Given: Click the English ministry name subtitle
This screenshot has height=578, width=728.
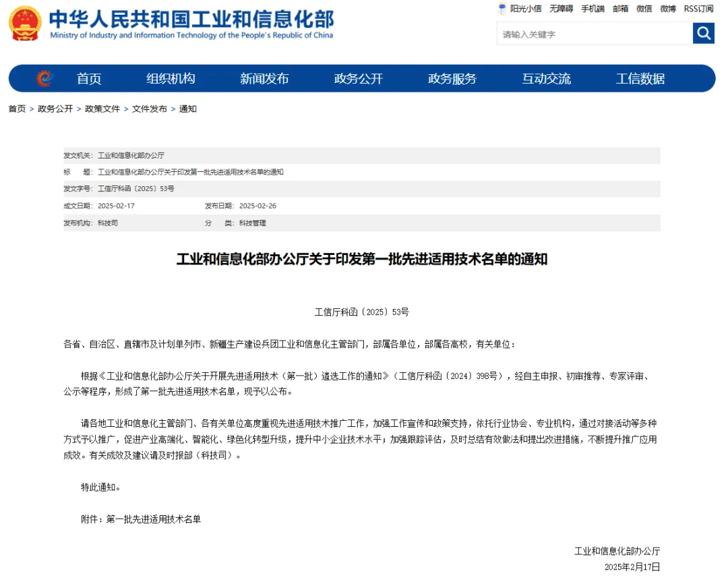Looking at the screenshot, I should 191,35.
